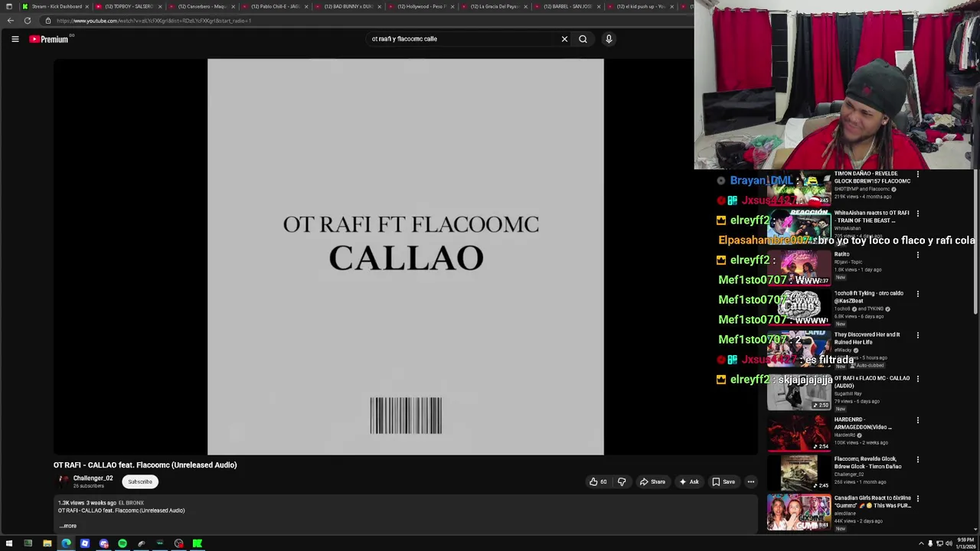Open the Kick app from the taskbar
Viewport: 980px width, 551px height.
click(197, 543)
